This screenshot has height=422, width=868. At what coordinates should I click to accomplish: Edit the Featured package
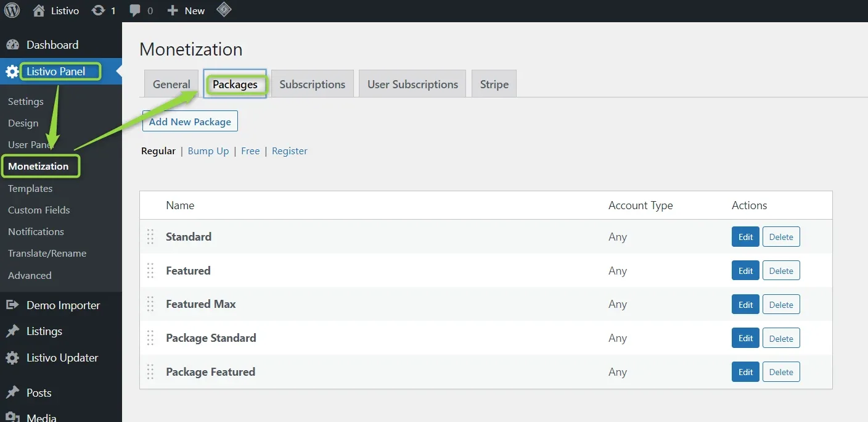tap(745, 271)
